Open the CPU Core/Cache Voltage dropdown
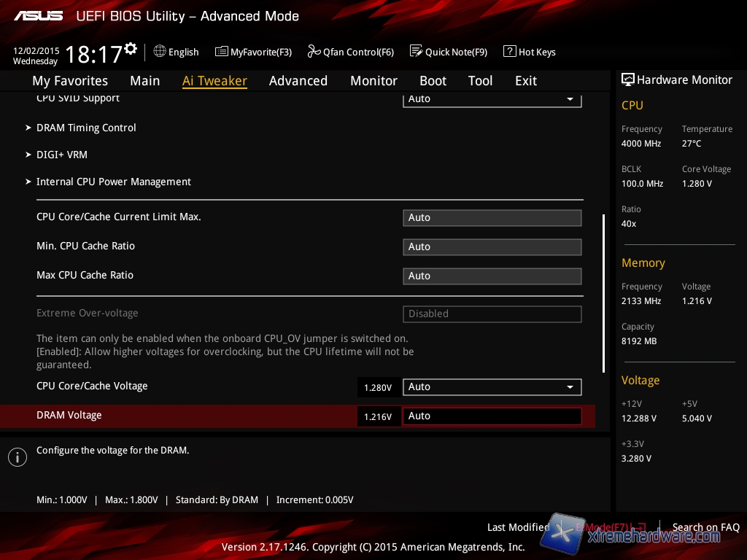Screen dimensions: 747x560 coord(492,387)
